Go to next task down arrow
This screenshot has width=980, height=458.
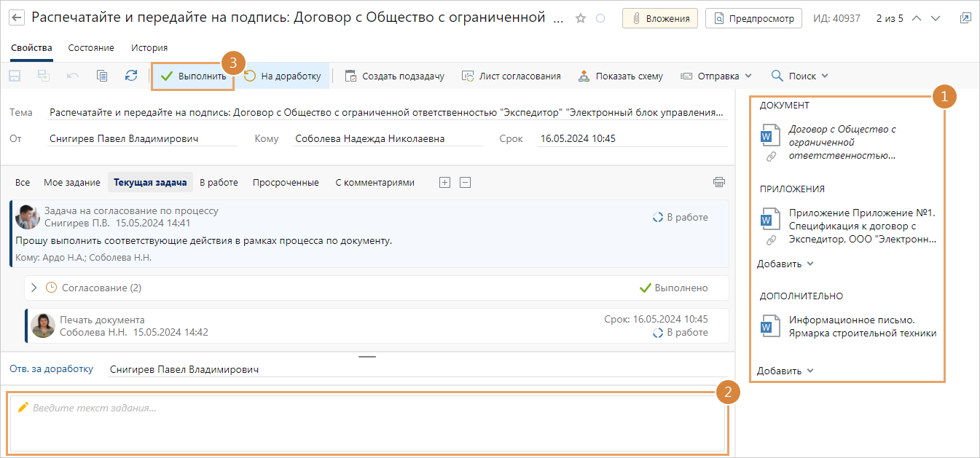pos(936,18)
